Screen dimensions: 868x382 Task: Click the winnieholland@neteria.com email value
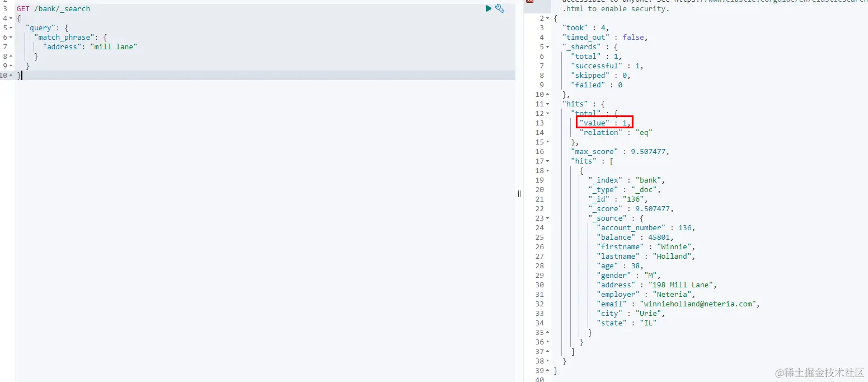pyautogui.click(x=698, y=304)
